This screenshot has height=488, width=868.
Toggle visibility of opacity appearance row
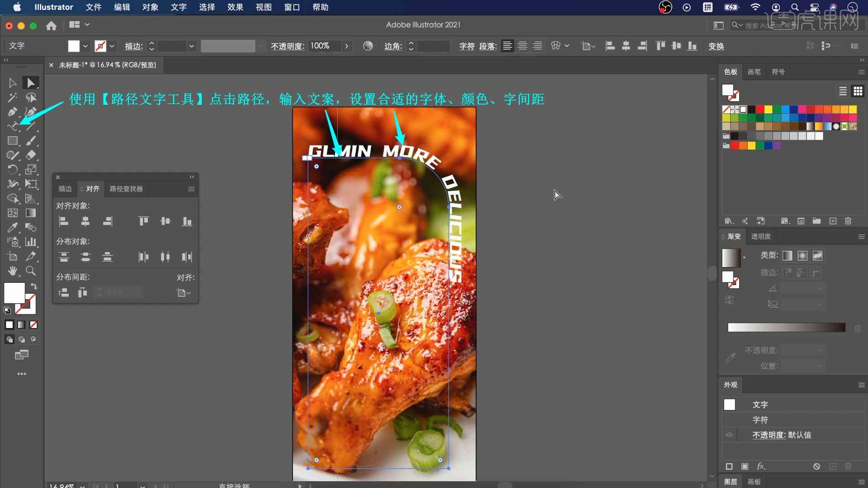coord(729,435)
